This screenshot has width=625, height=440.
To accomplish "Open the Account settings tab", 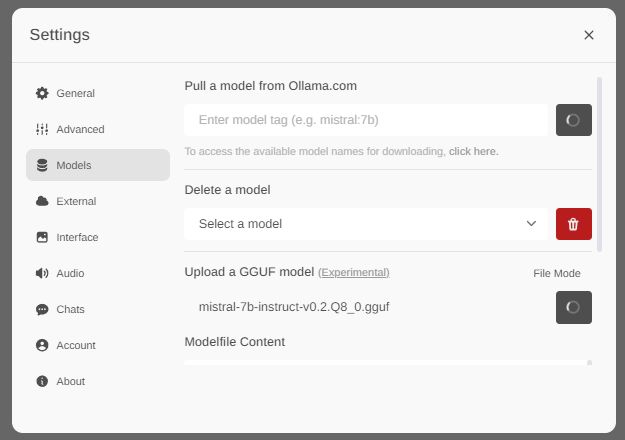I will click(75, 345).
